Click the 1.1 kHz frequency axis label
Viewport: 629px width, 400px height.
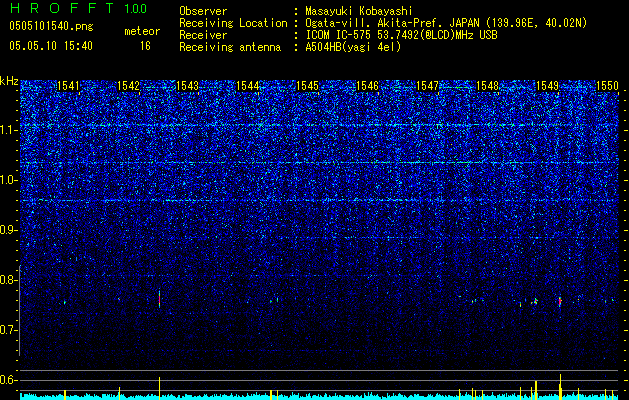pyautogui.click(x=9, y=130)
